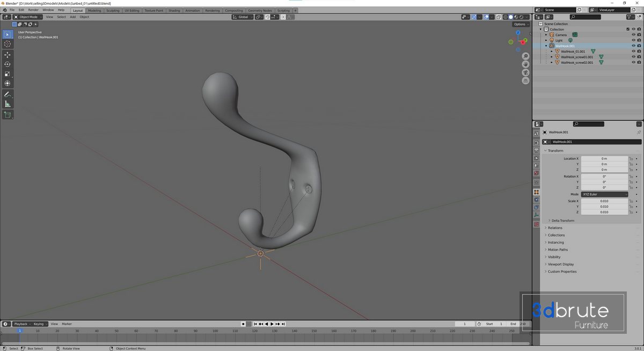Viewport: 644px width, 351px height.
Task: Pick the Measure ruler tool
Action: coord(8,104)
